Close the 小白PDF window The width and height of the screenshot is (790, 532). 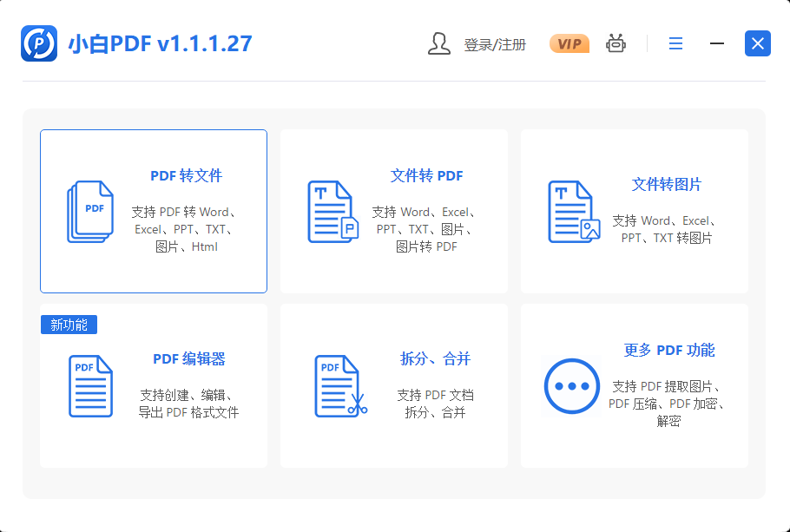point(758,43)
